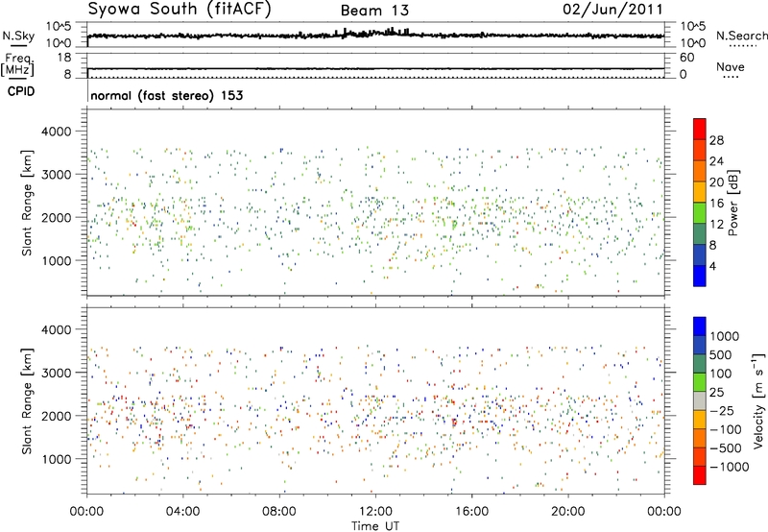
Task: Click the "100" tick on Velocity colorbar
Action: [x=721, y=374]
